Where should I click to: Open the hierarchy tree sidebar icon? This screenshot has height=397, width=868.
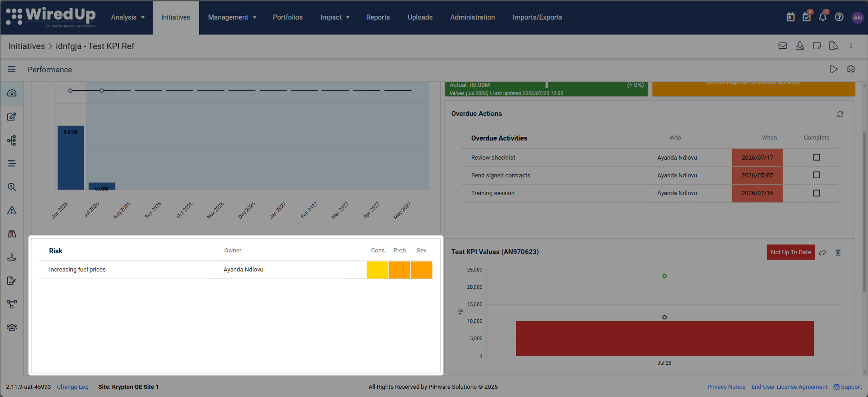(x=12, y=140)
